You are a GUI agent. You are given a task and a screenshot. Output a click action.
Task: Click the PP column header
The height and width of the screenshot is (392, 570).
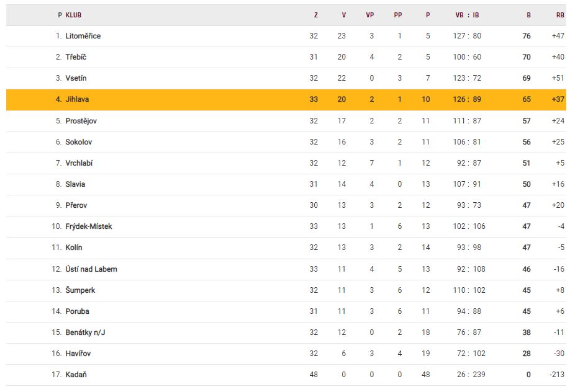398,15
